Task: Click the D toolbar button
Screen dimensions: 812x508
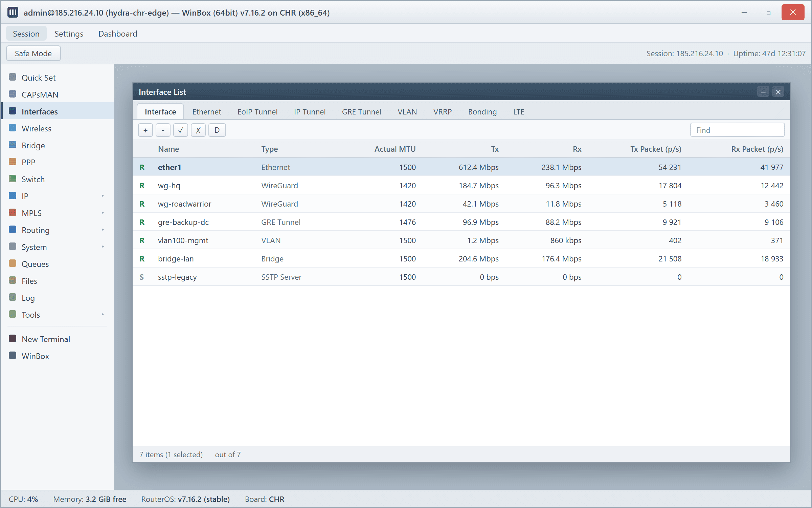Action: (x=217, y=130)
